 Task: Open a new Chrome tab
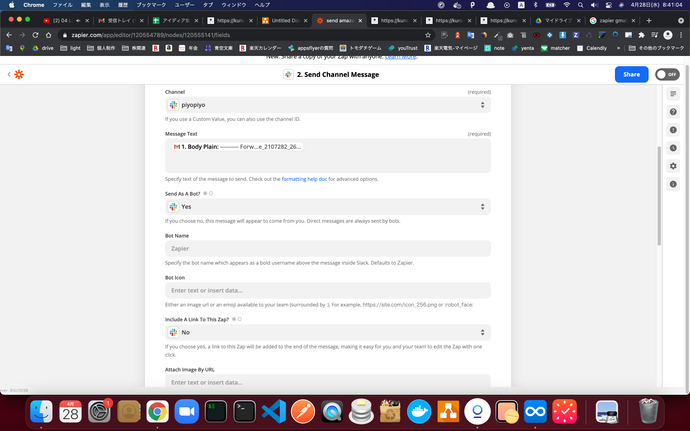(649, 20)
